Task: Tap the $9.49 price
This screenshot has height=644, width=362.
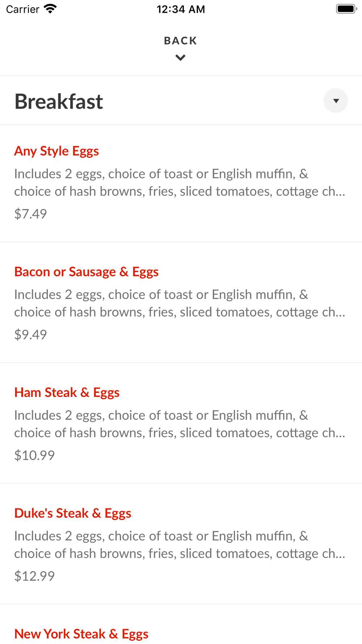Action: click(x=31, y=334)
